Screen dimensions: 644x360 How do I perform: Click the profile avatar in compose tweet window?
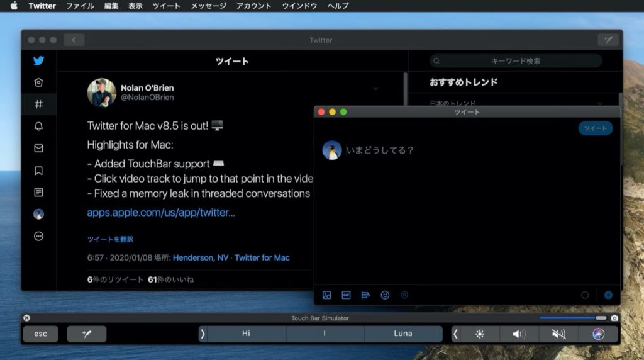point(332,150)
